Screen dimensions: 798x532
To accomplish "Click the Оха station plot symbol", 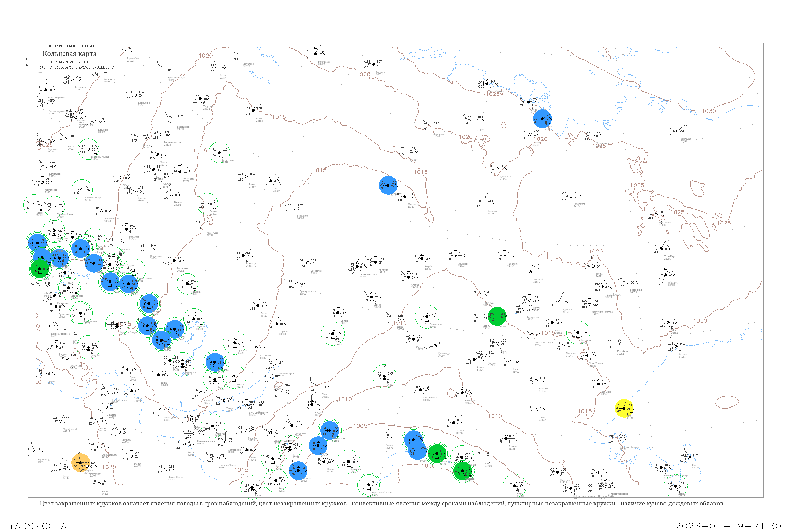I will 689,457.
